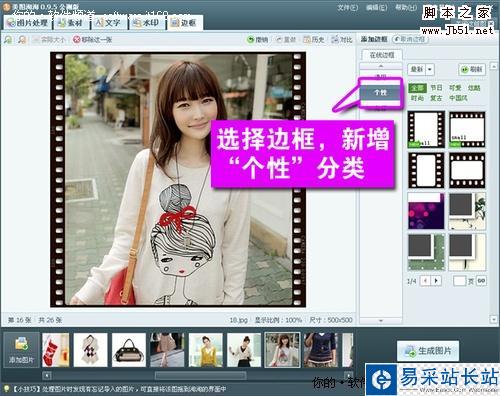Click the zoom-in magnifier icon
Screen dimensions: 500x396
8,40
